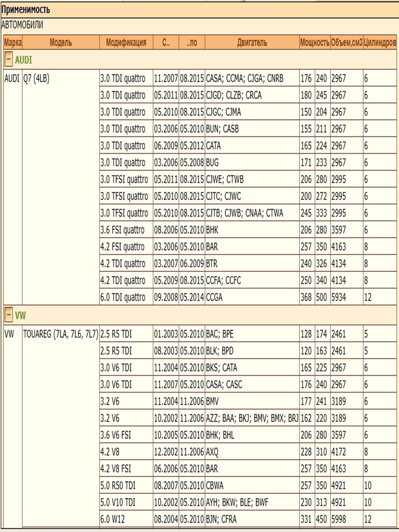Click the Применимость section title
This screenshot has height=532, width=399.
(26, 10)
